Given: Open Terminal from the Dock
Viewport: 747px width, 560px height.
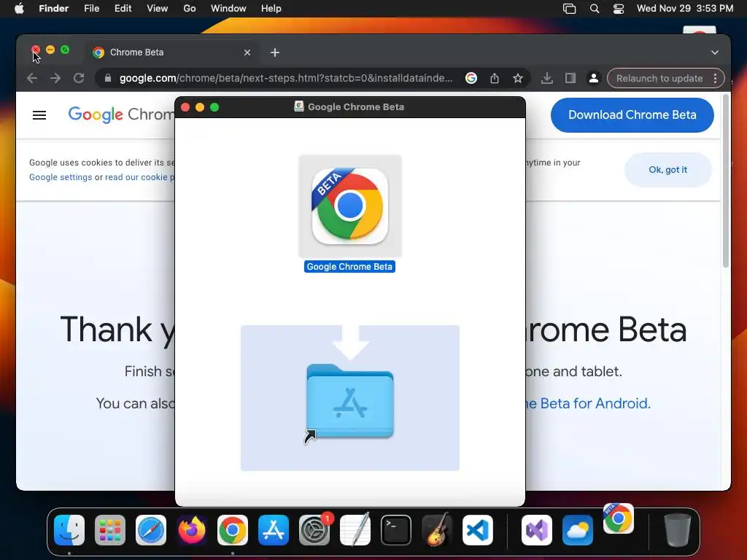Looking at the screenshot, I should coord(396,530).
